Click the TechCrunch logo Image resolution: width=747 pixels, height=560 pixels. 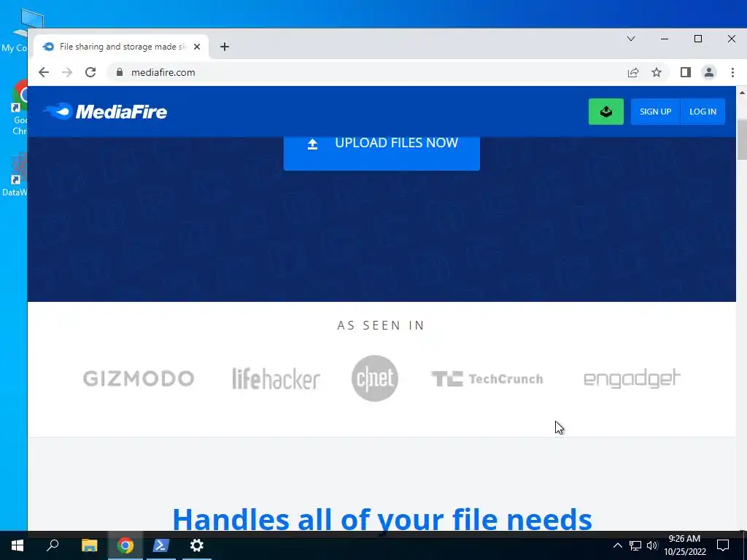click(487, 379)
